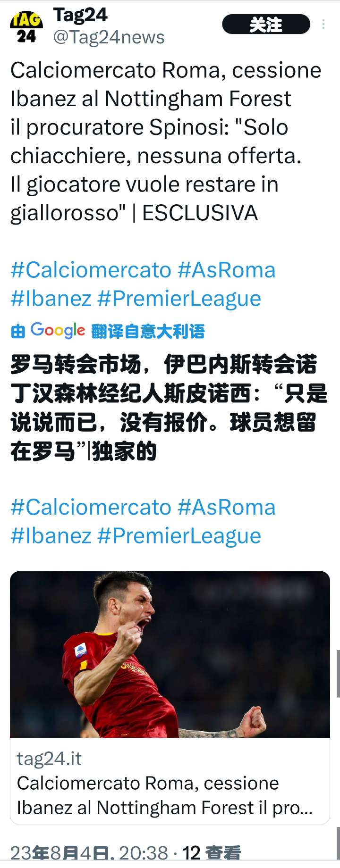The width and height of the screenshot is (340, 868).
Task: Open #Calciomercato hashtag in translated section
Action: (x=91, y=507)
